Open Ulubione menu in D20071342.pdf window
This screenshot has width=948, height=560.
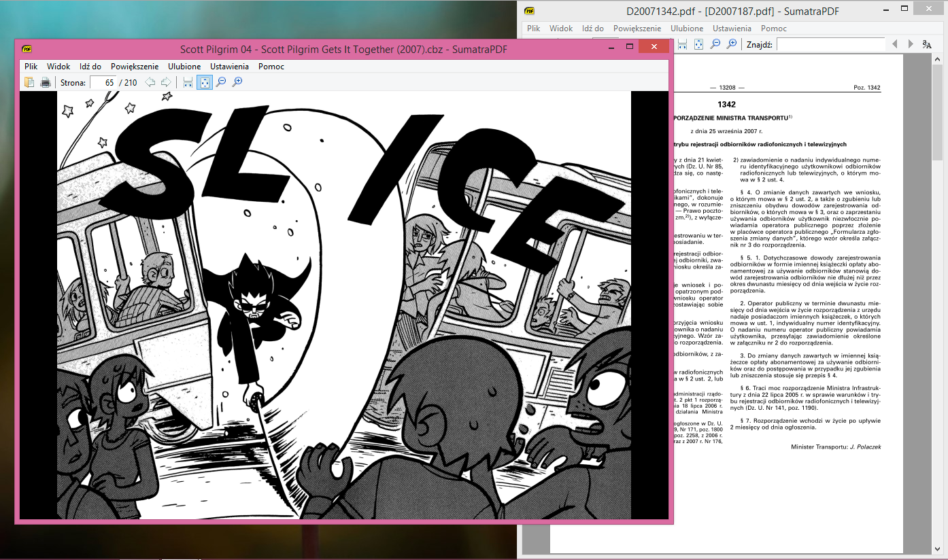[x=687, y=29]
